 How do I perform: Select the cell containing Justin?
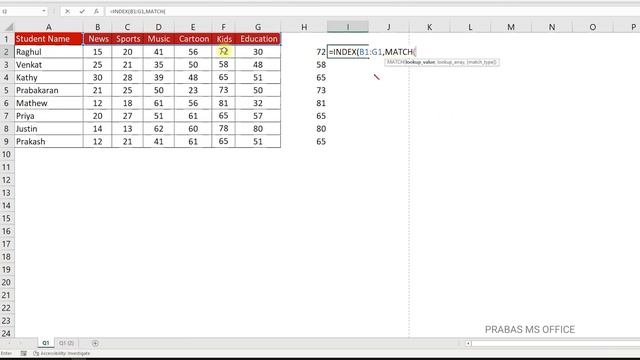point(49,129)
